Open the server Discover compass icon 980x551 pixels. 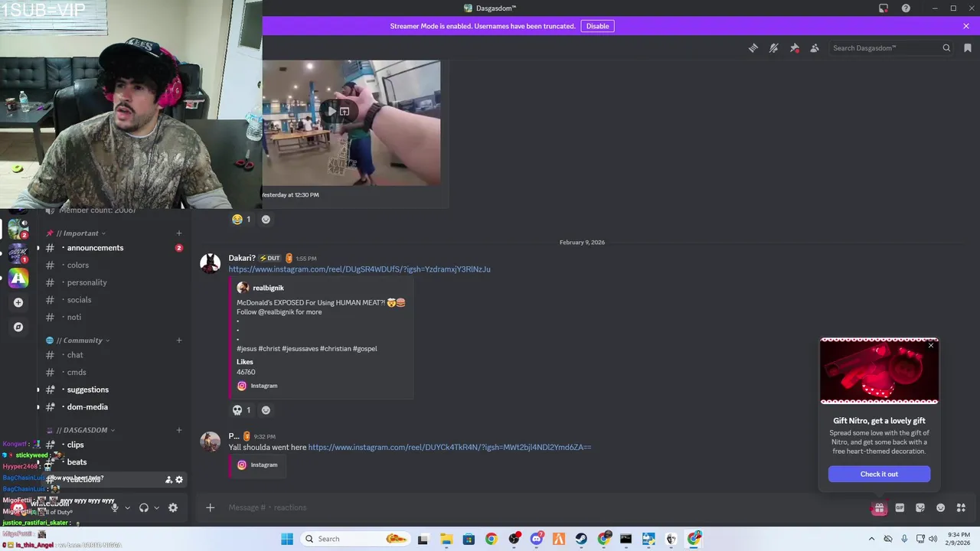point(18,327)
